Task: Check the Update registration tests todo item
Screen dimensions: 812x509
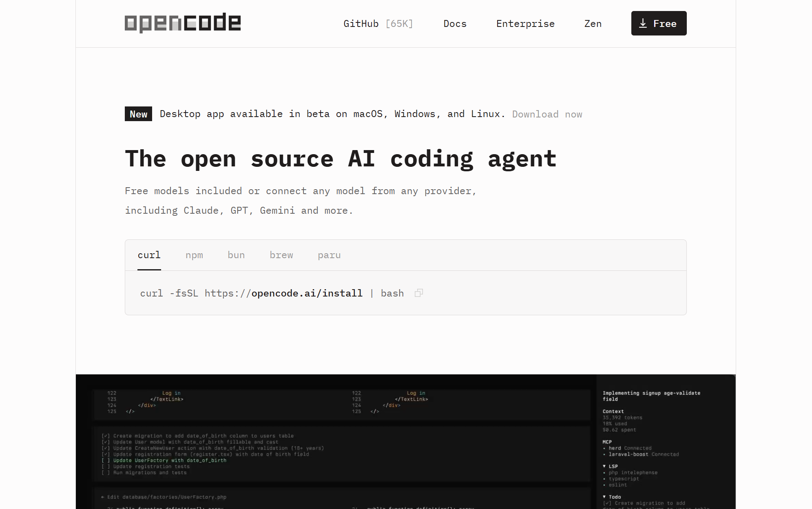Action: pyautogui.click(x=106, y=466)
